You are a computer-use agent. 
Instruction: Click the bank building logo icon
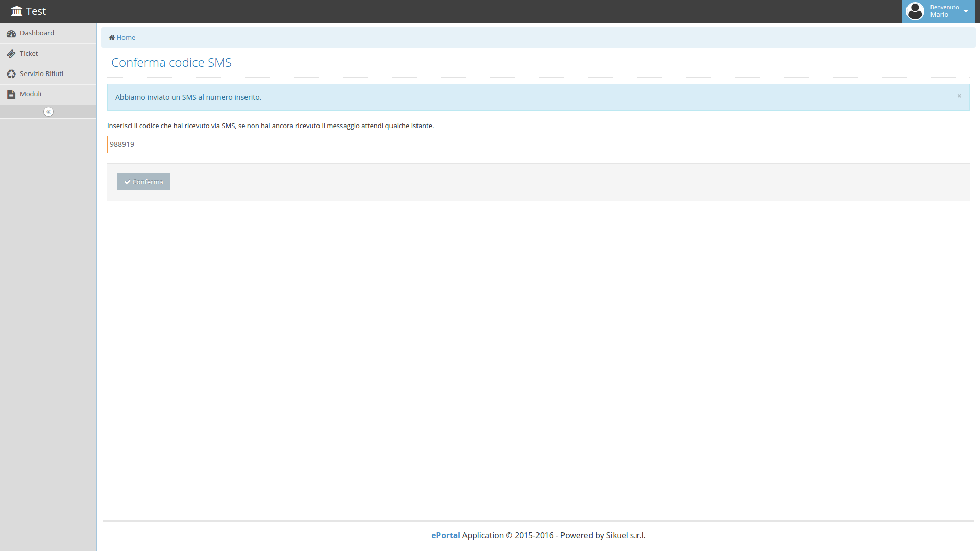point(17,11)
